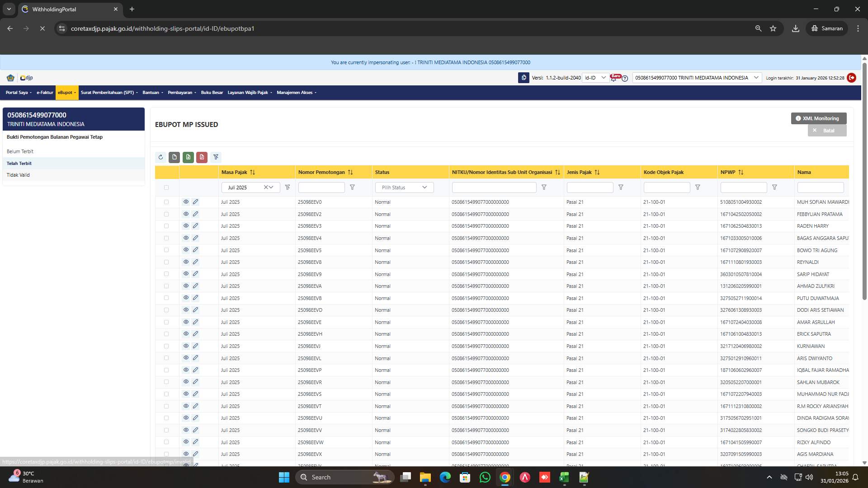Clear all active table filters
Image resolution: width=868 pixels, height=488 pixels.
pos(216,157)
